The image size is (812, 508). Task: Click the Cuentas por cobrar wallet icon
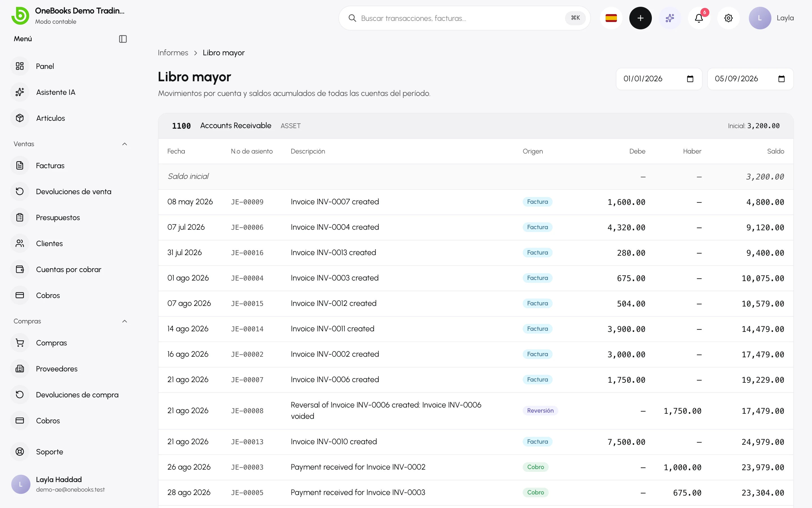(x=20, y=270)
